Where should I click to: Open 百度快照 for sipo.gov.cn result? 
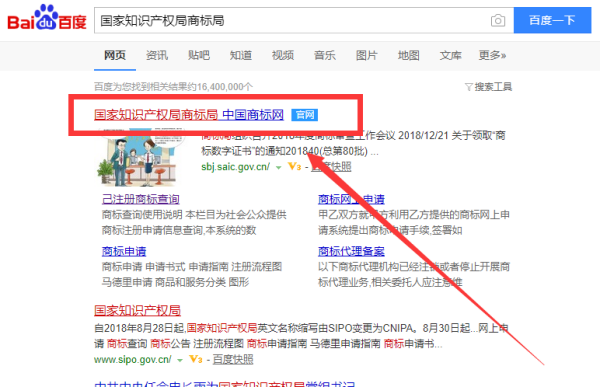[x=233, y=359]
